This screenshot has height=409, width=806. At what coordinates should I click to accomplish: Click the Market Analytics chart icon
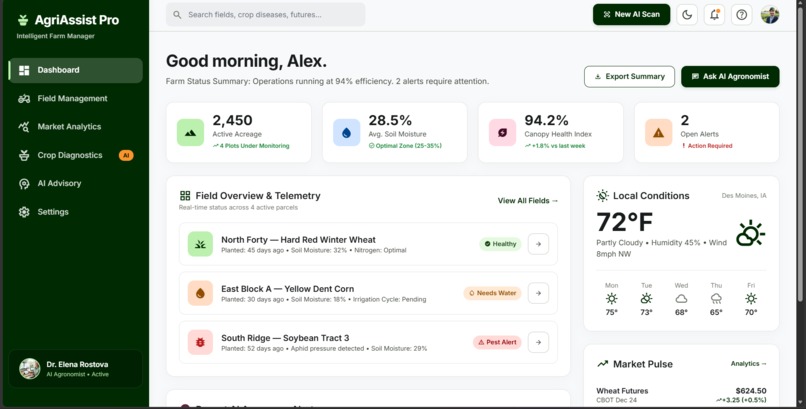(24, 127)
